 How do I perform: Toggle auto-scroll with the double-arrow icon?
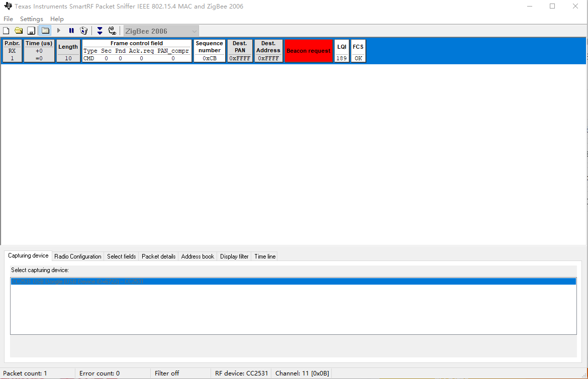100,31
